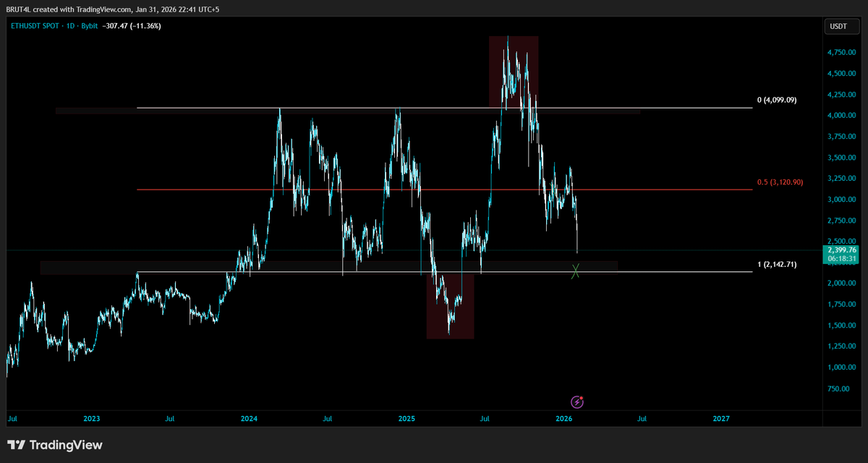Click the 4,750.00 price axis label
This screenshot has width=868, height=463.
click(841, 52)
